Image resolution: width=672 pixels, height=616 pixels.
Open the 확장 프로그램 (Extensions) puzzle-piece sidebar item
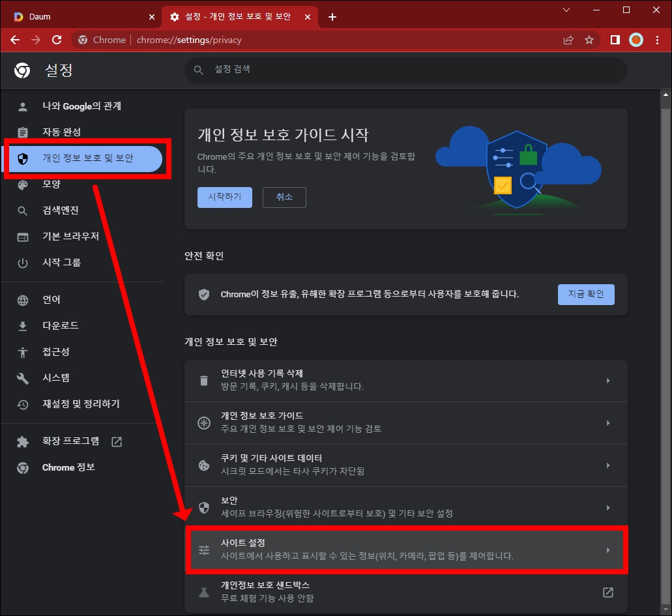pyautogui.click(x=22, y=441)
